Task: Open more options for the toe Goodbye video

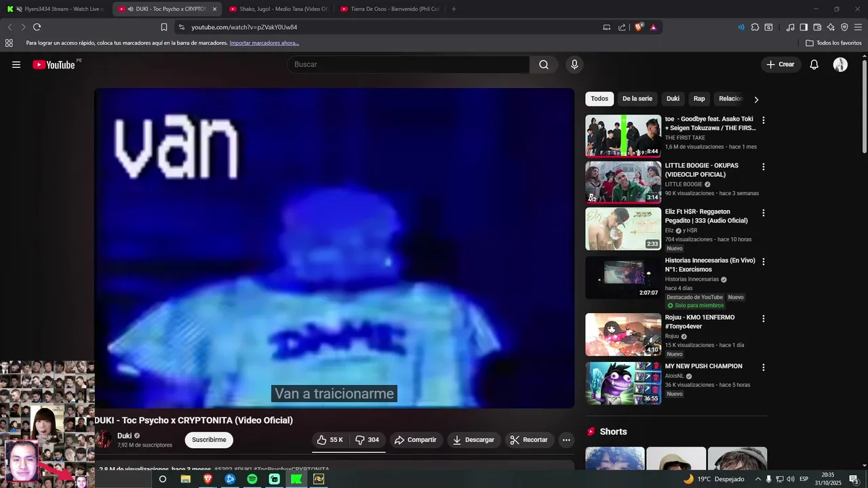Action: click(764, 120)
